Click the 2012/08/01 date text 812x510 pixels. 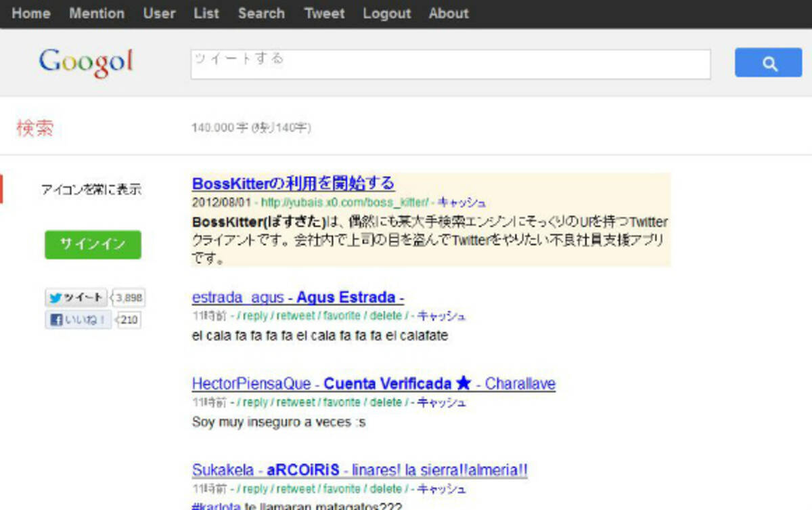pos(223,203)
